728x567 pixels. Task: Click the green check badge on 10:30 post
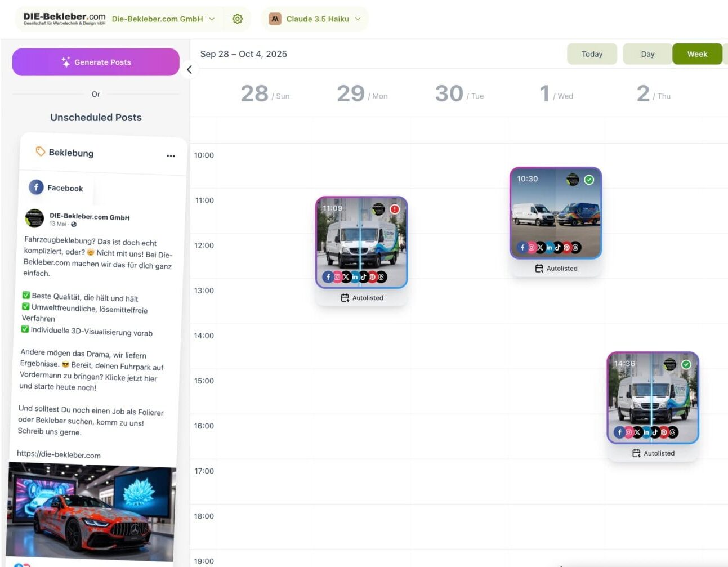[x=589, y=180]
